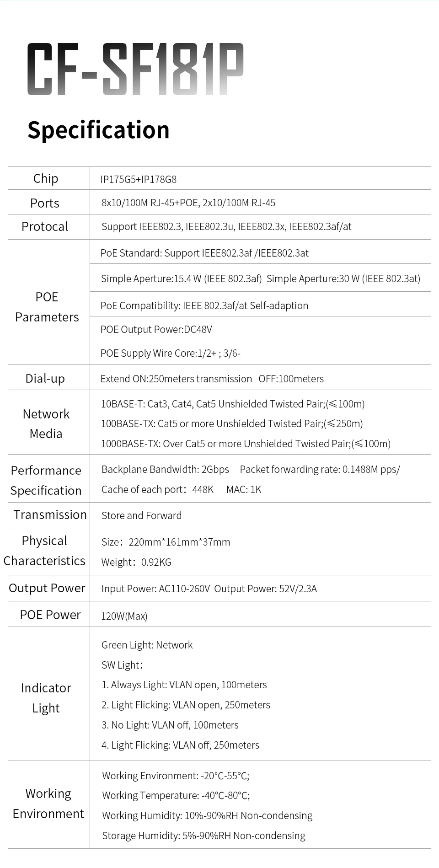The width and height of the screenshot is (439, 868).
Task: Click the Weight: 0.92KG text
Action: tap(136, 562)
